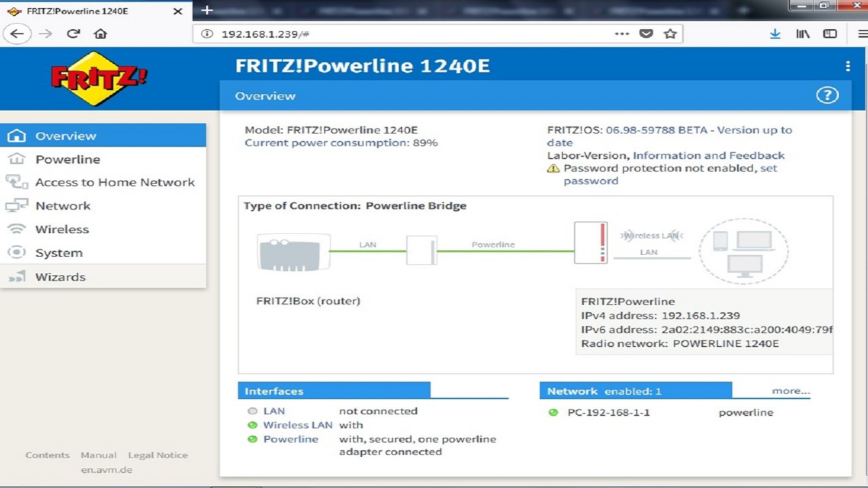Select Overview in the sidebar
The width and height of the screenshot is (868, 488).
pyautogui.click(x=103, y=136)
